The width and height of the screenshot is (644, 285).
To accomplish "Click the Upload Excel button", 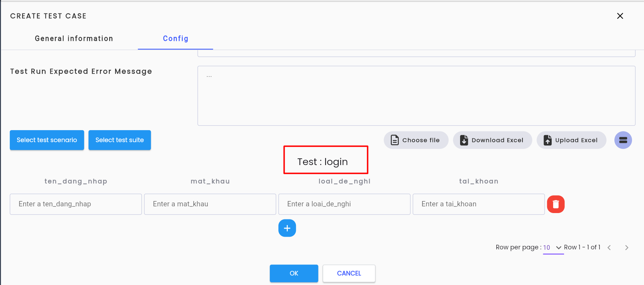I will [x=571, y=140].
